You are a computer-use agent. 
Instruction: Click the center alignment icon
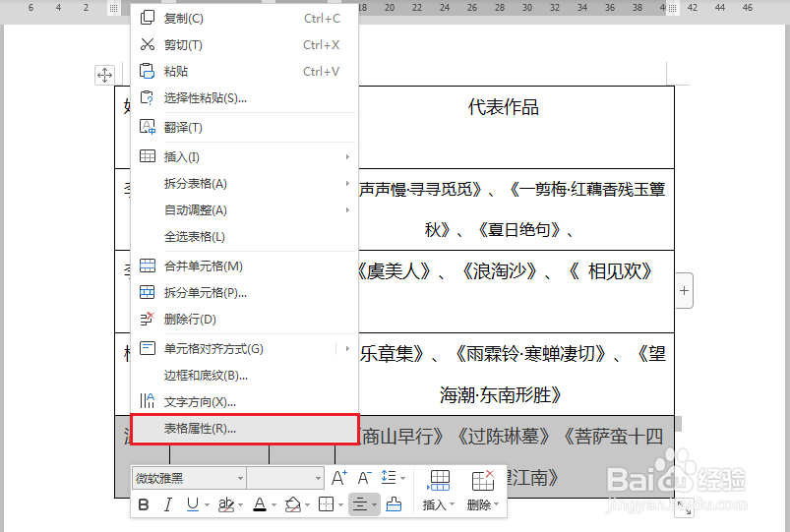click(360, 504)
